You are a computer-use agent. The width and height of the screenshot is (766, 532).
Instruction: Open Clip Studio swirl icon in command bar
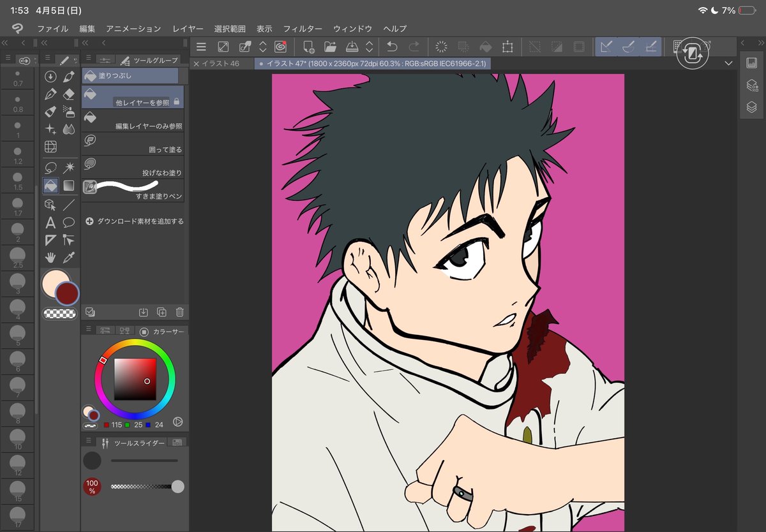(280, 47)
